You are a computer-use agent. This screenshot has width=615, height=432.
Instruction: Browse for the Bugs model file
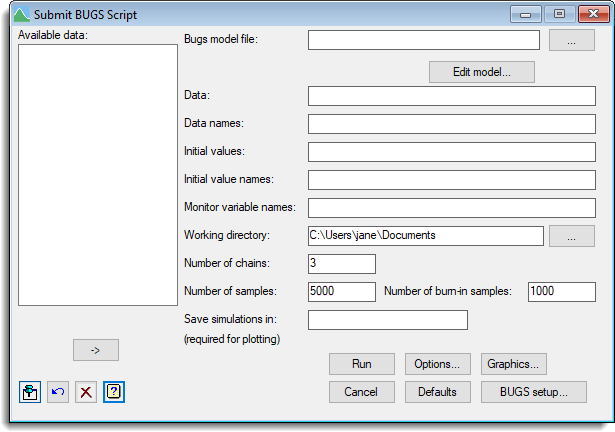point(572,40)
